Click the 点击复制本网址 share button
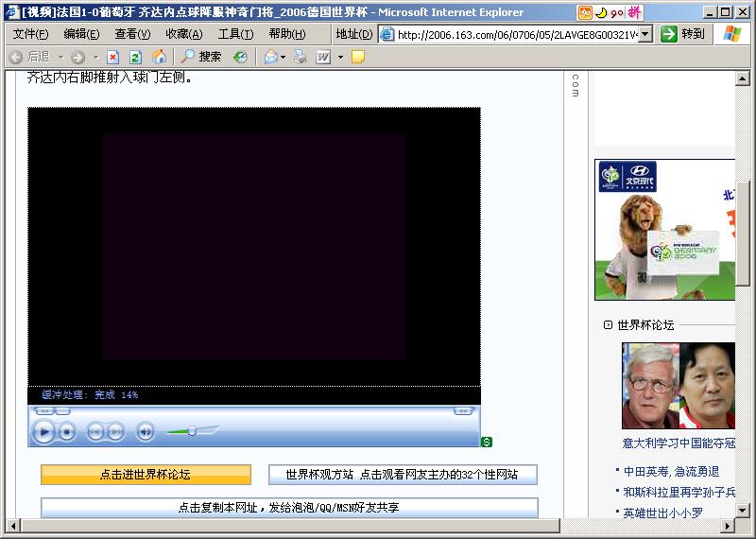This screenshot has height=539, width=756. tap(289, 508)
